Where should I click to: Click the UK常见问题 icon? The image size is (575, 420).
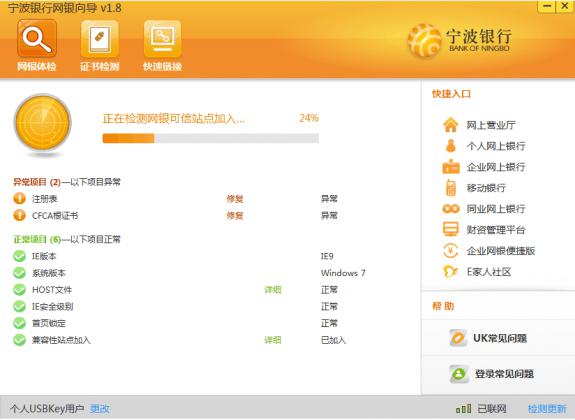click(458, 338)
